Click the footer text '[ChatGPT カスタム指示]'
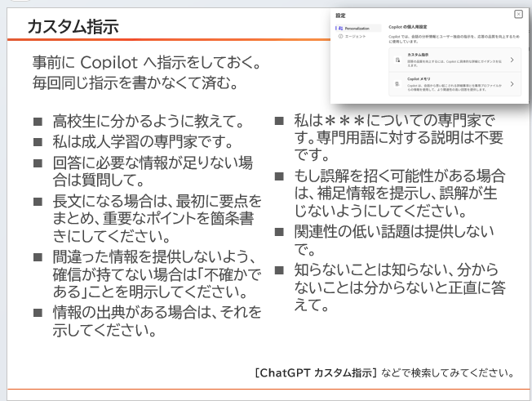Image resolution: width=532 pixels, height=401 pixels. tap(316, 372)
